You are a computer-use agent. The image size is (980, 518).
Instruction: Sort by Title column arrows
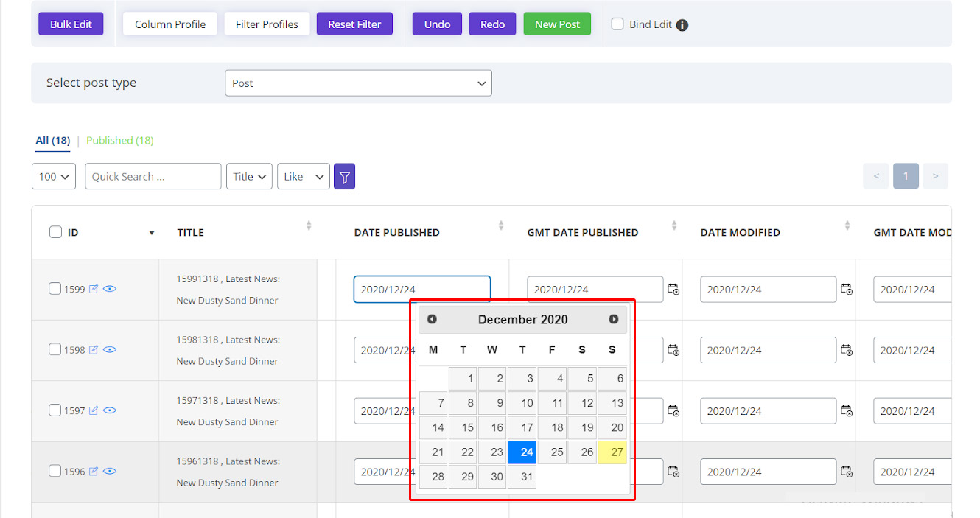pyautogui.click(x=309, y=225)
